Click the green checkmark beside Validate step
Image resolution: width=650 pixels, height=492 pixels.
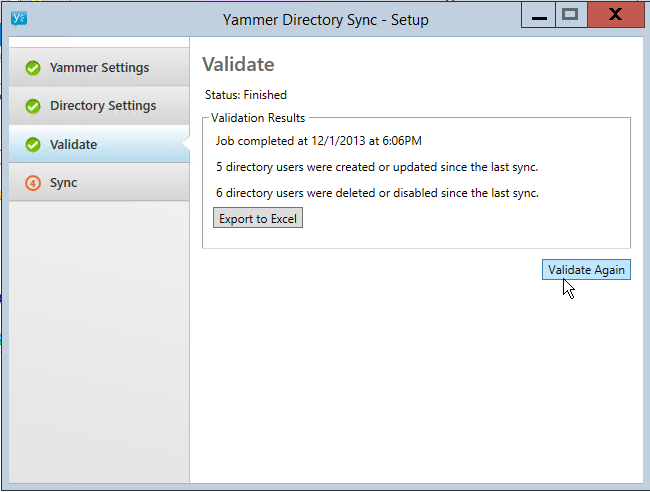[x=33, y=145]
